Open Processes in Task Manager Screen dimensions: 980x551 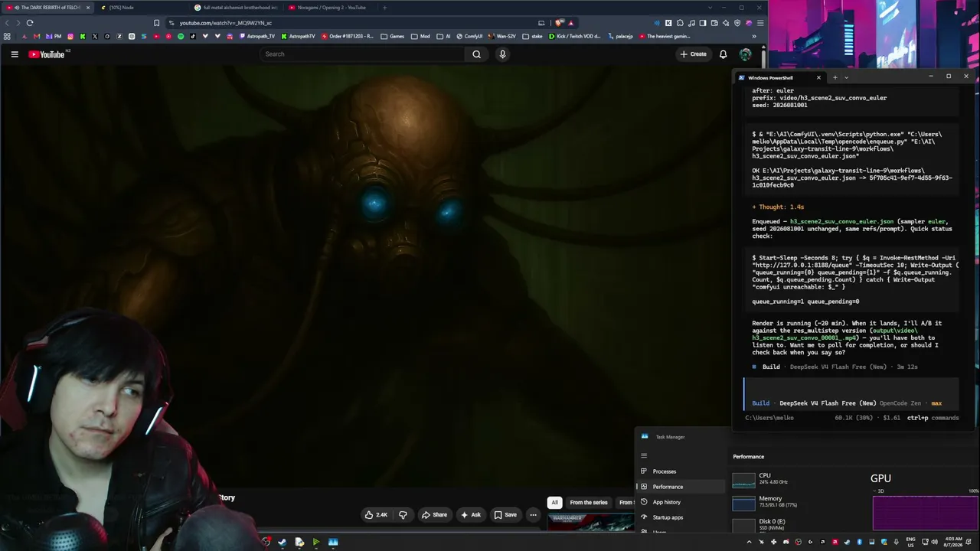click(681, 471)
